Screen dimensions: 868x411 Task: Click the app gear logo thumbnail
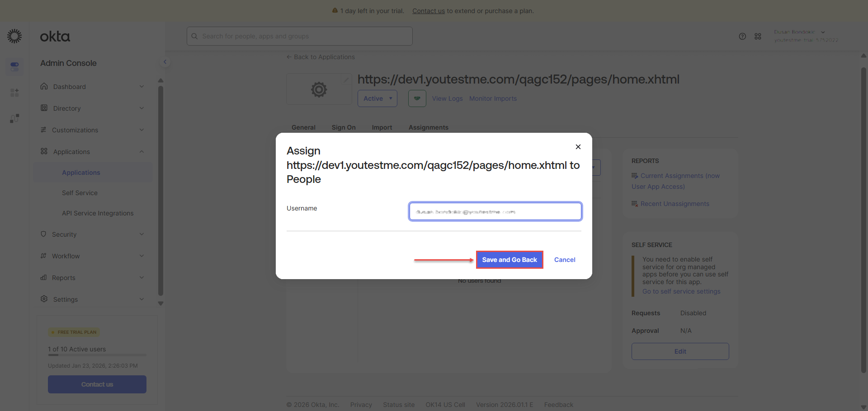pos(319,89)
